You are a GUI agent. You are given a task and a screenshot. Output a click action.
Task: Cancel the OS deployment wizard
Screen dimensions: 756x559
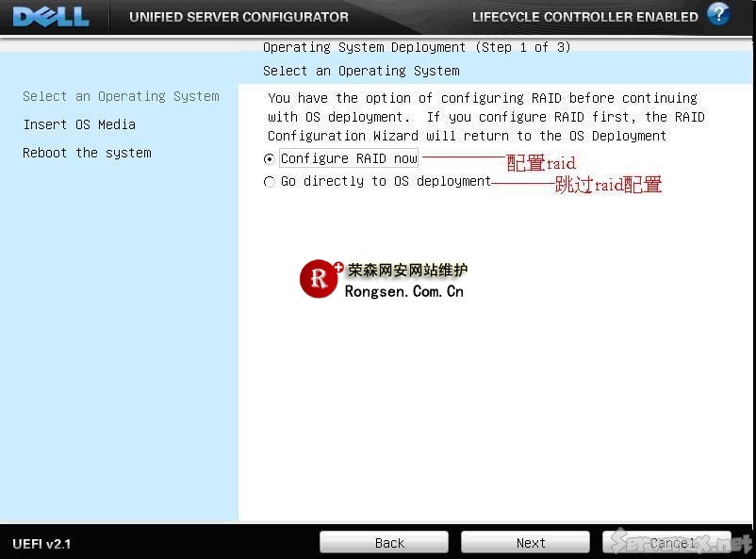[x=673, y=543]
